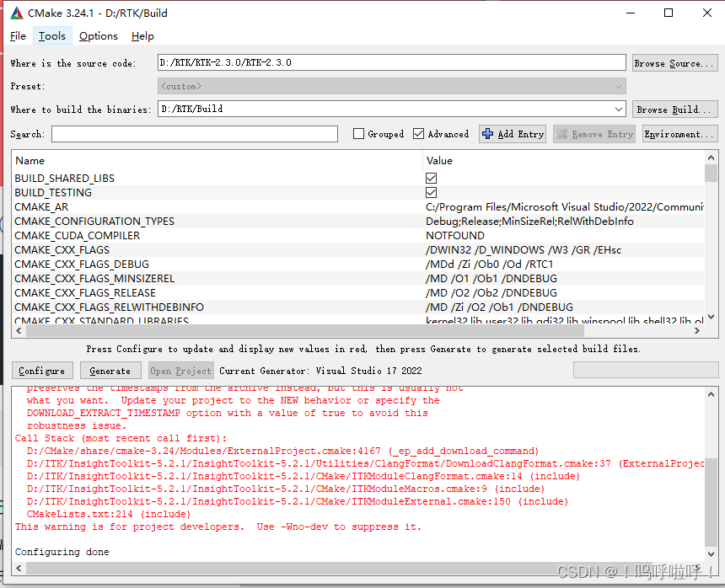Click Browse Source to pick source folder
The width and height of the screenshot is (725, 588).
[x=674, y=61]
